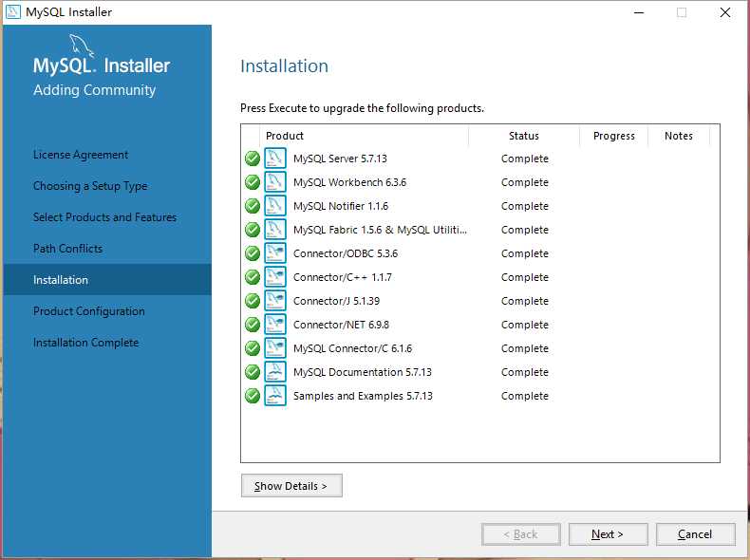
Task: Select the MySQL Workbench 6.3.6 product name
Action: [349, 182]
